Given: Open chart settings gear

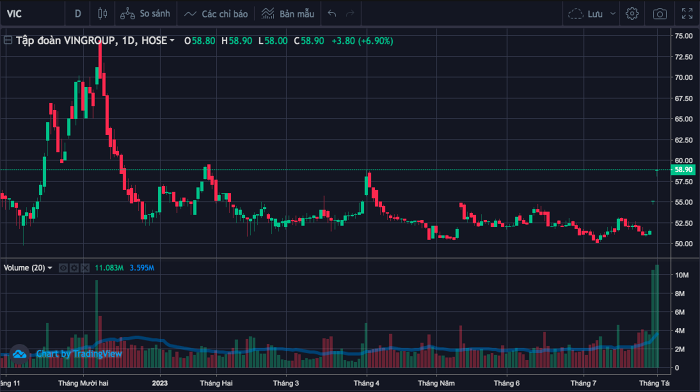Looking at the screenshot, I should pos(632,14).
